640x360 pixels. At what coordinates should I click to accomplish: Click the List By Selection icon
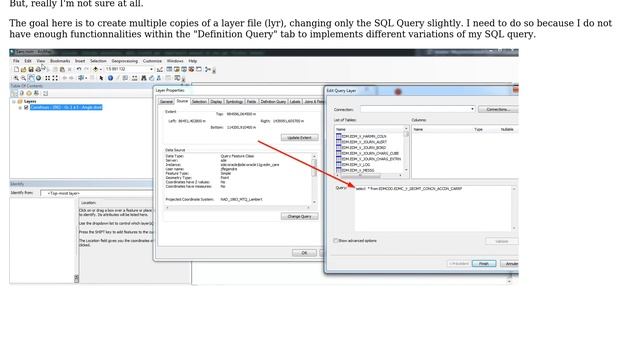36,93
